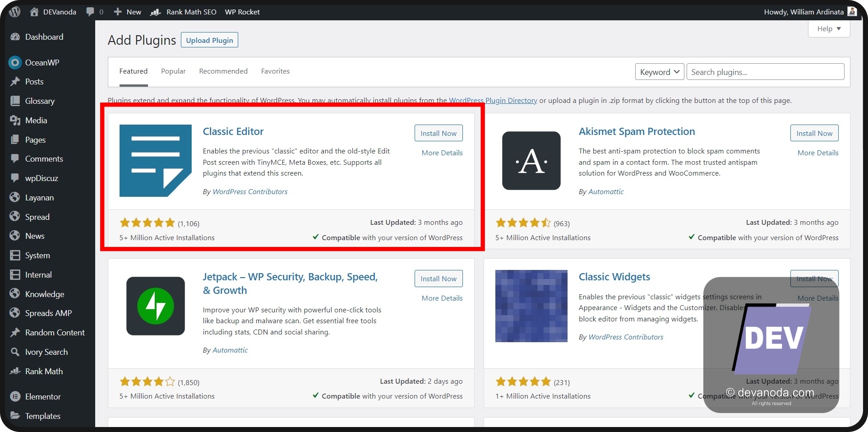Click the Classic Editor plugin thumbnail

[156, 161]
